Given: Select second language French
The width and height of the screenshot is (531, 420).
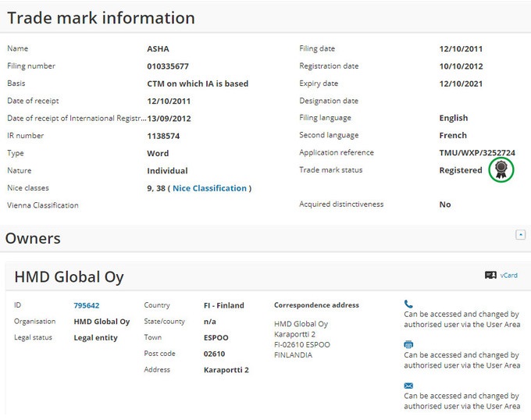Looking at the screenshot, I should pos(453,135).
